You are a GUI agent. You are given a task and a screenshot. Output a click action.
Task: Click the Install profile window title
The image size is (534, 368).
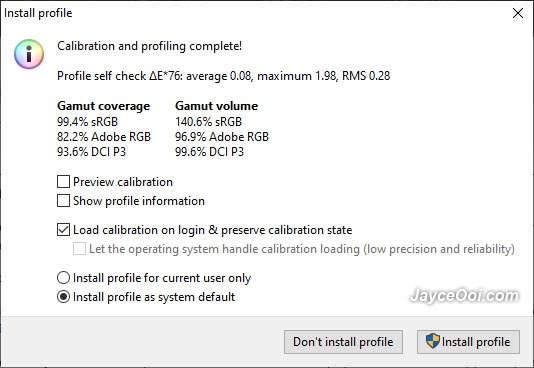click(x=38, y=13)
